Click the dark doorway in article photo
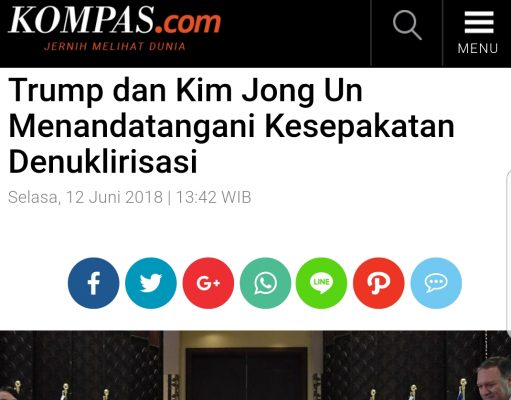 (247, 374)
